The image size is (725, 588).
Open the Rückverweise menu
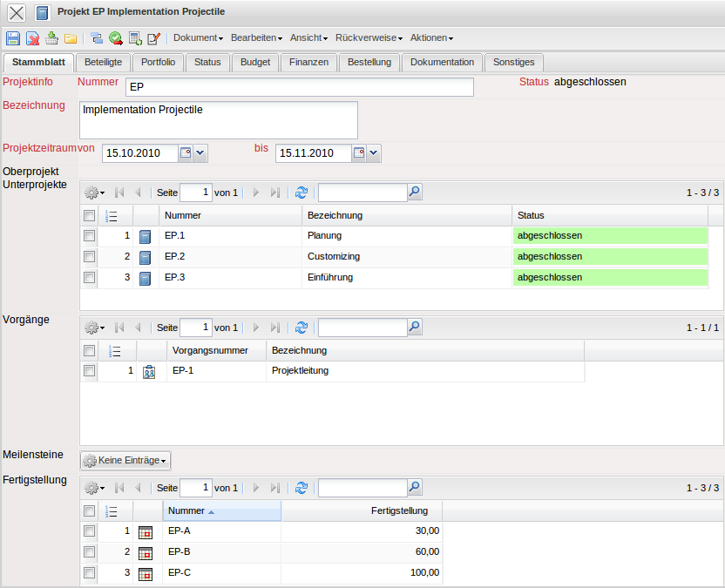pyautogui.click(x=369, y=38)
